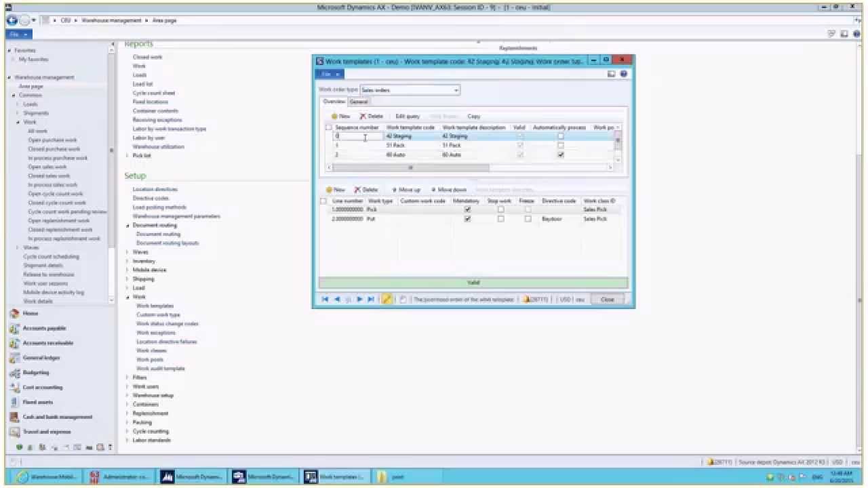
Task: Click Sequence number cell for 42 Staging
Action: tap(358, 136)
